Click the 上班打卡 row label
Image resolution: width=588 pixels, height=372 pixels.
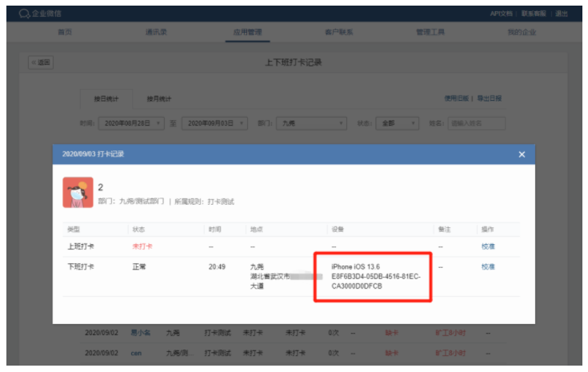tap(81, 246)
